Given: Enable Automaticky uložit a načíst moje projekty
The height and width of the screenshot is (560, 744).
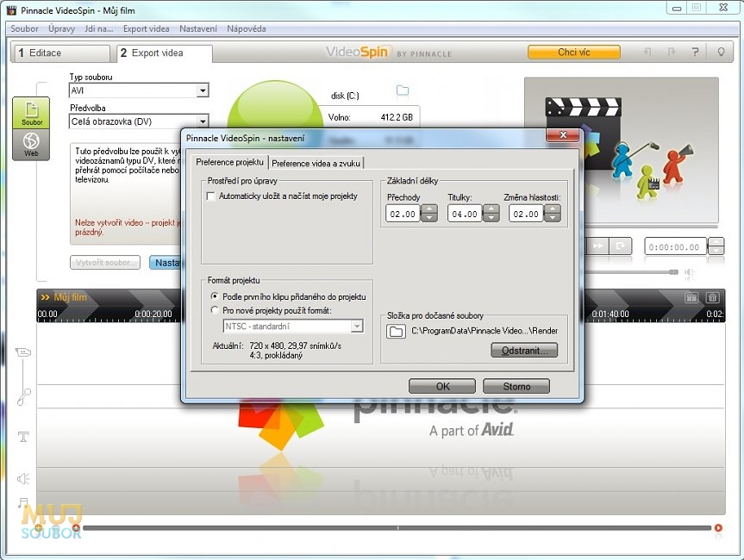Looking at the screenshot, I should [x=210, y=196].
